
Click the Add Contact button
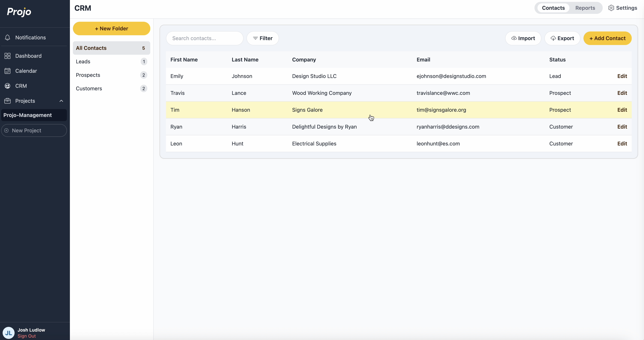point(607,38)
